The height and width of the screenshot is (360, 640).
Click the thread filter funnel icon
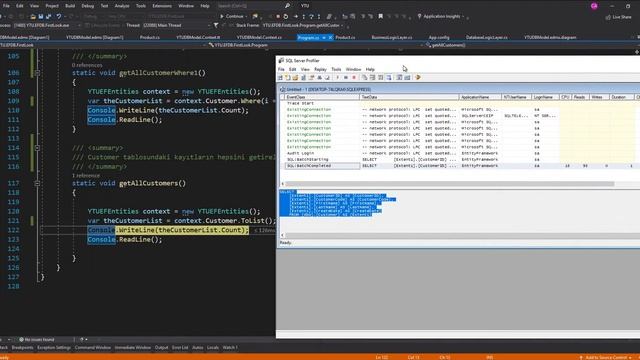(x=216, y=25)
